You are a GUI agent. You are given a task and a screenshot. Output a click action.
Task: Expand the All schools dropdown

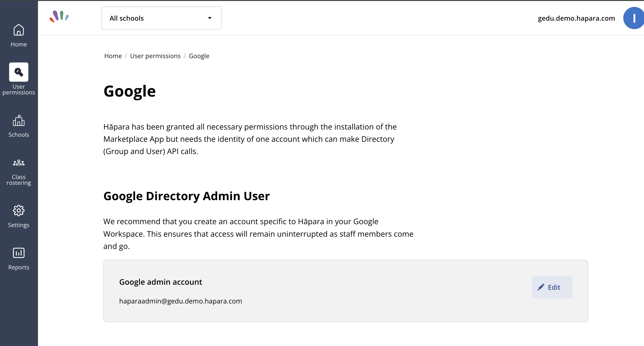point(161,18)
